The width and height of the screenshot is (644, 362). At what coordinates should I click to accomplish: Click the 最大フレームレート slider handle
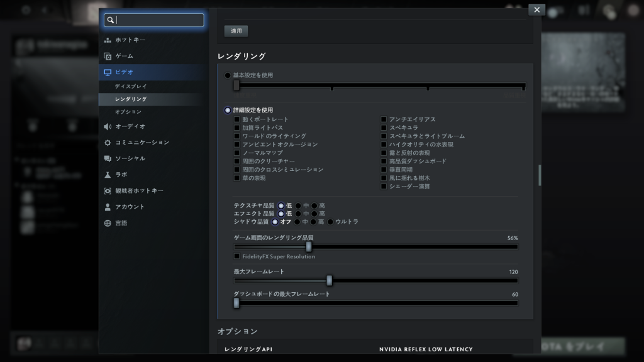coord(329,280)
